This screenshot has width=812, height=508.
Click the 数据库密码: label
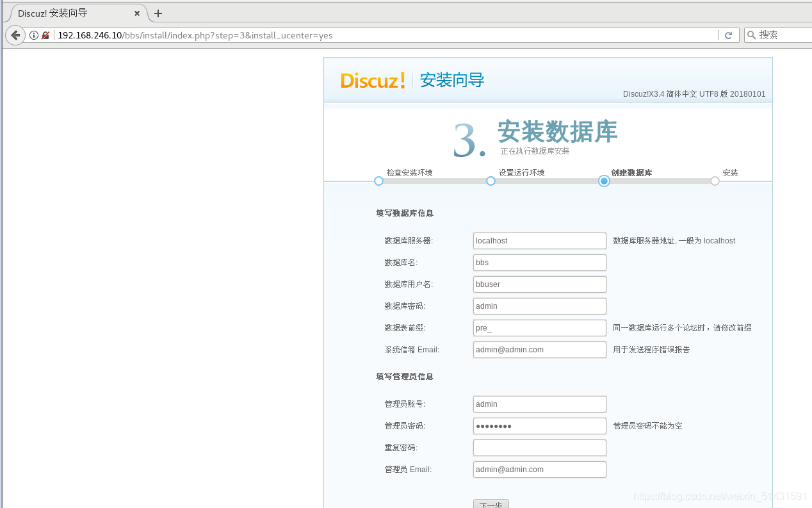tap(405, 306)
